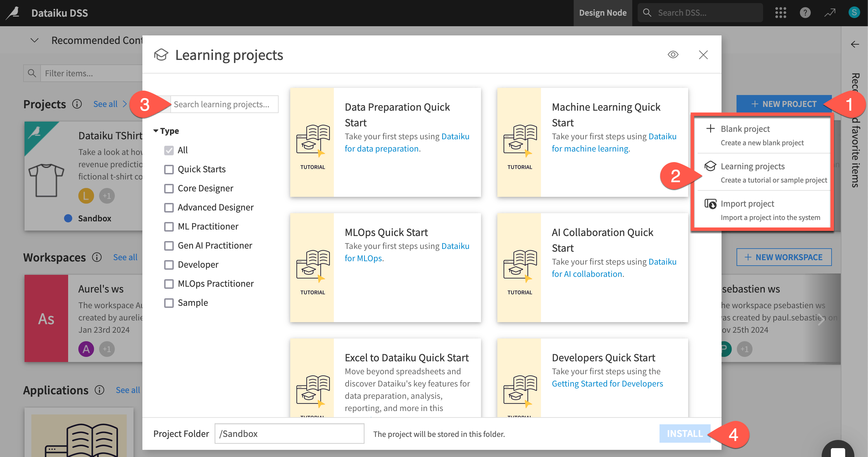Click the Machine Learning tutorial icon
The height and width of the screenshot is (457, 868).
520,141
